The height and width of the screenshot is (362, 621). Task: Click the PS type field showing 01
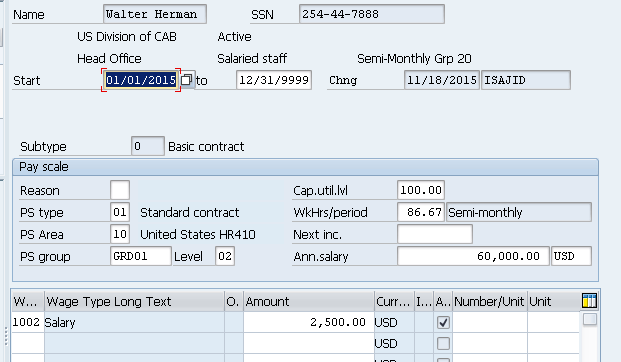(120, 212)
